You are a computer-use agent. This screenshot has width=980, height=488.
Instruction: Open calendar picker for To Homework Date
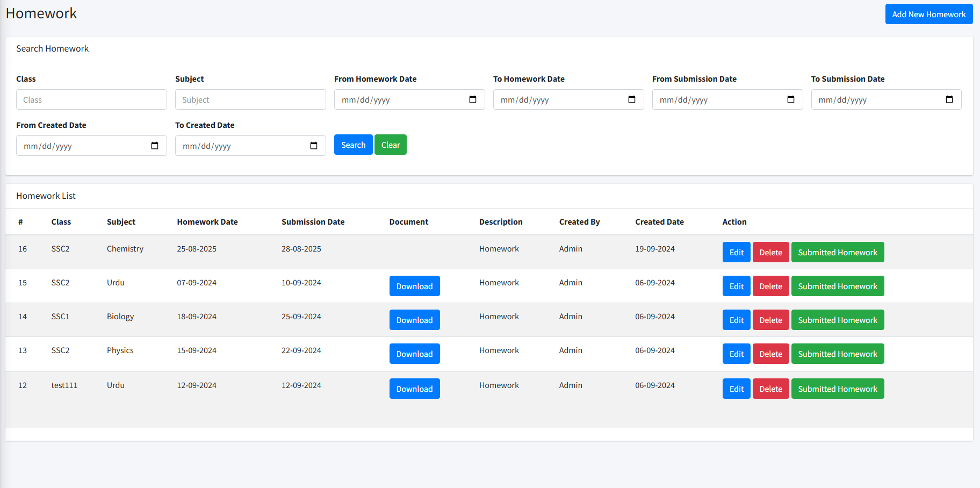[632, 99]
